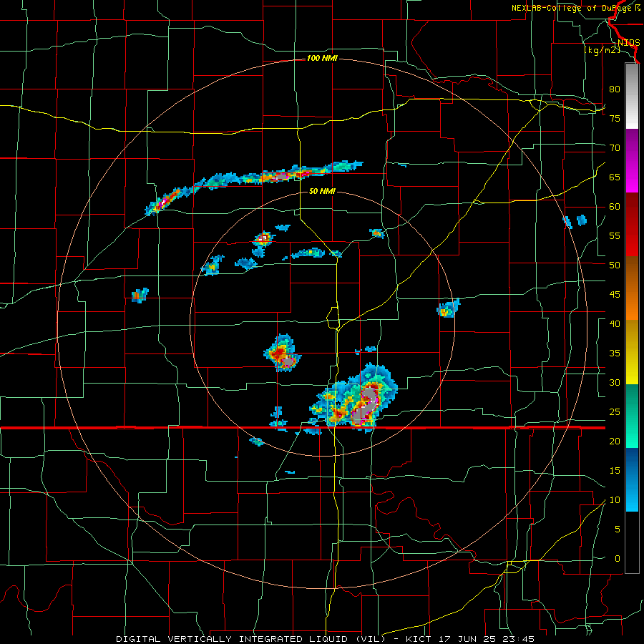The height and width of the screenshot is (644, 644).
Task: Click the "17 JUN 25" date in caption
Action: point(467,639)
